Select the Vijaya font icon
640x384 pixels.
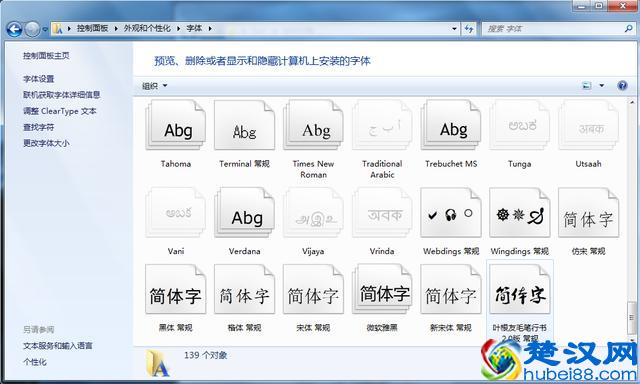point(313,213)
